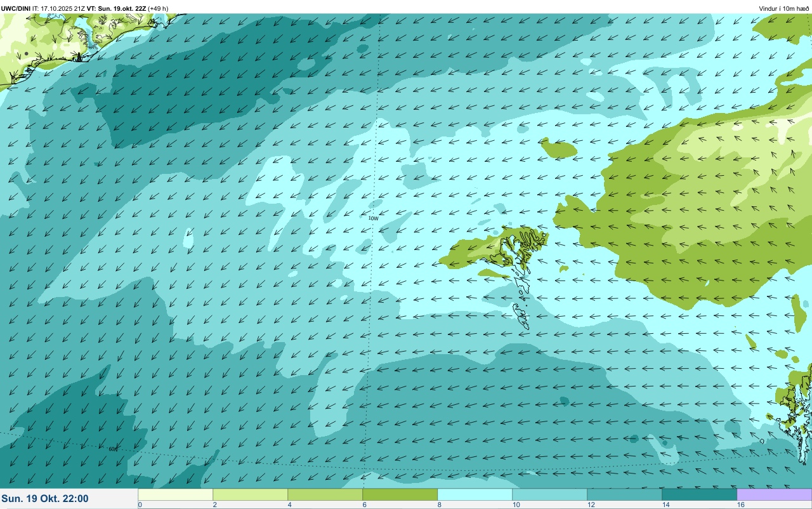Click the legend scale value '16'
Screen dimensions: 812x509
point(741,505)
